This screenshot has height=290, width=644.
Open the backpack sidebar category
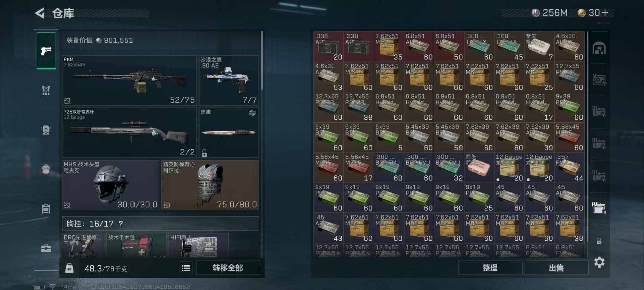(x=46, y=169)
